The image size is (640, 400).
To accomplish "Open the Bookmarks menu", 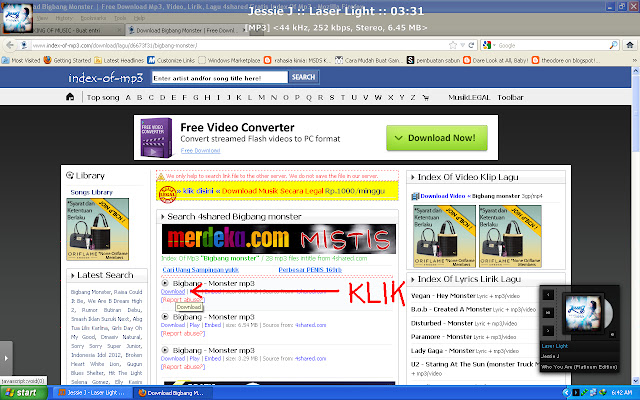I will pos(93,18).
